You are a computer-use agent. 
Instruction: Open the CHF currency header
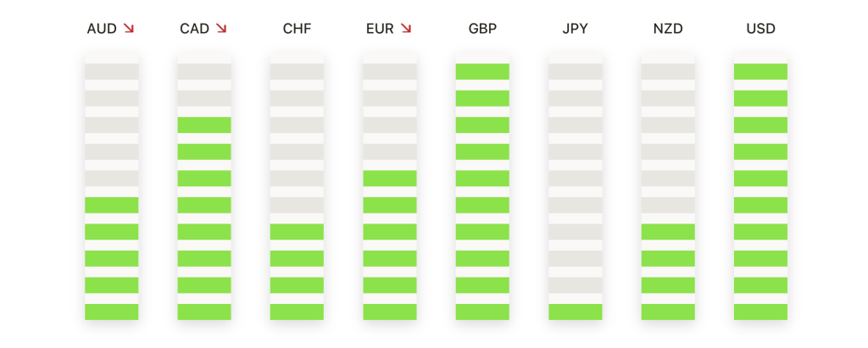pyautogui.click(x=298, y=29)
